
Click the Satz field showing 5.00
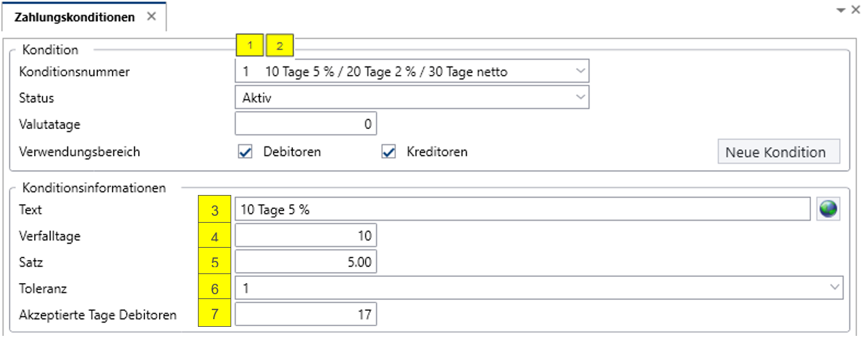(x=306, y=262)
